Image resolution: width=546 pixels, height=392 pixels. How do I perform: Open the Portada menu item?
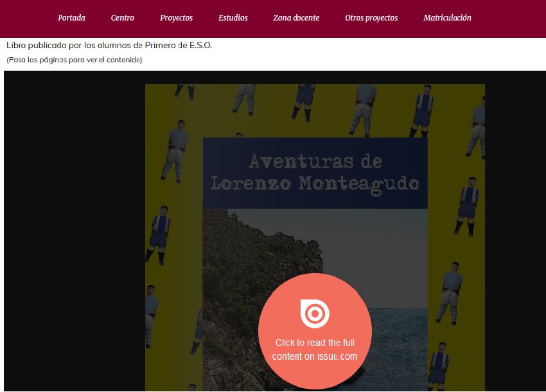[x=71, y=18]
